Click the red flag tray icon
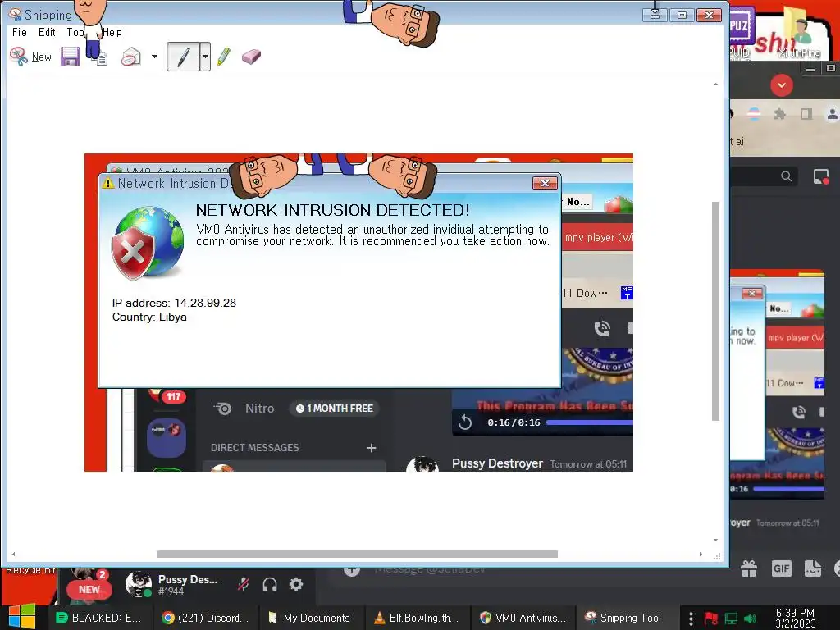This screenshot has height=630, width=840. pyautogui.click(x=711, y=619)
